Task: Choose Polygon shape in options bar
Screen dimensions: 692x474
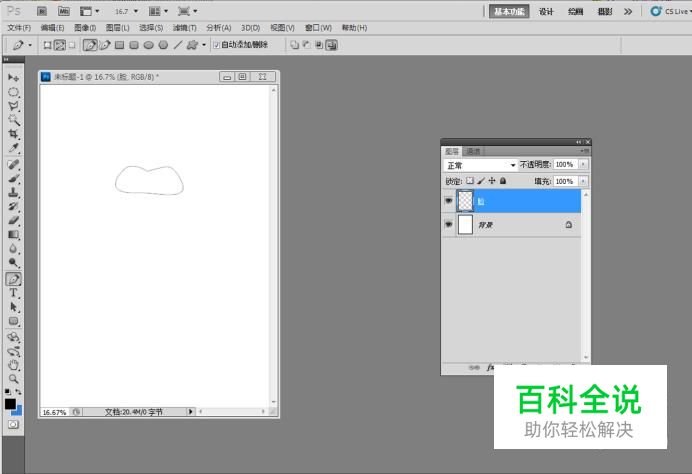Action: [x=163, y=45]
